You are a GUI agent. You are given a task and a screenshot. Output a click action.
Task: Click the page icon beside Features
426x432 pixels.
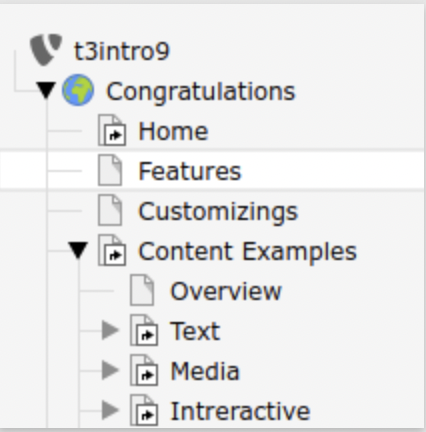point(110,170)
